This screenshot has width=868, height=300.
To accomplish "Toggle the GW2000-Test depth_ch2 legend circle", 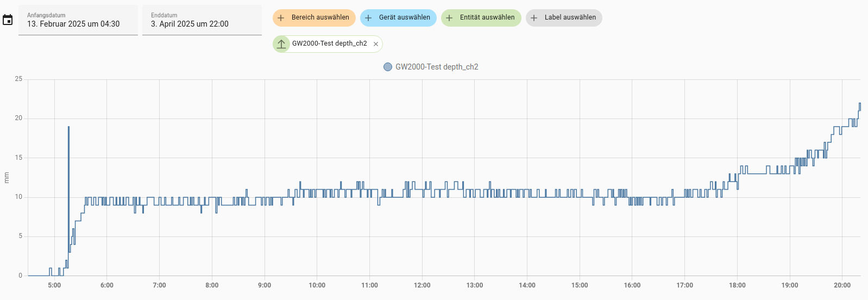I will tap(388, 67).
